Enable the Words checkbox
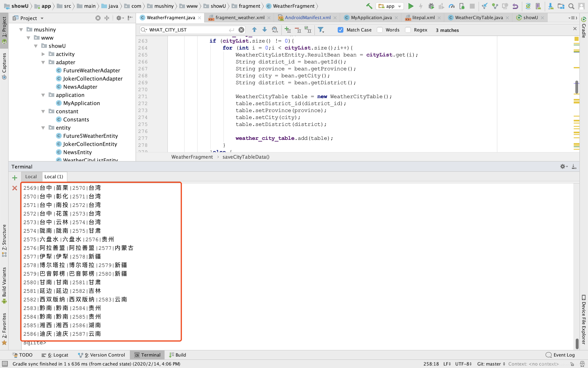 380,30
